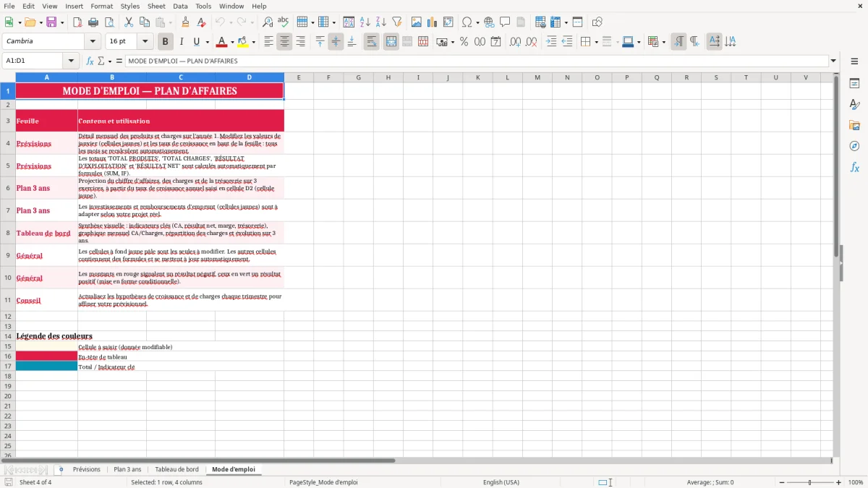Viewport: 868px width, 488px height.
Task: Toggle Underline formatting
Action: pos(197,42)
